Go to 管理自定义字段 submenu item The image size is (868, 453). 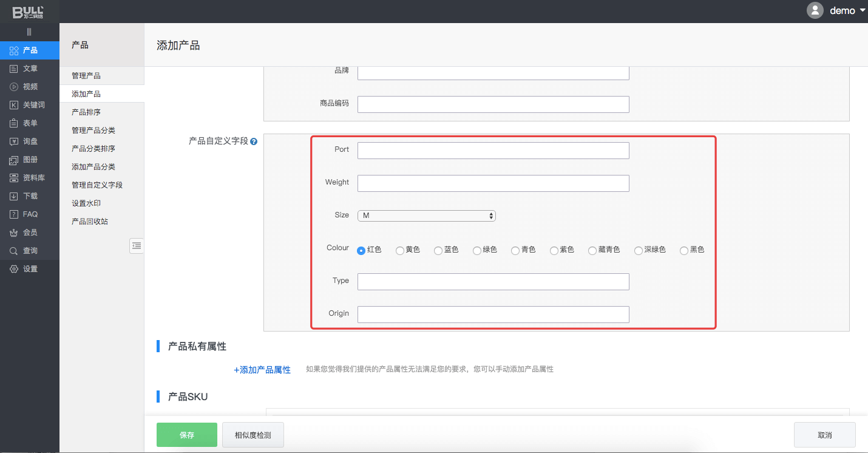(x=97, y=185)
